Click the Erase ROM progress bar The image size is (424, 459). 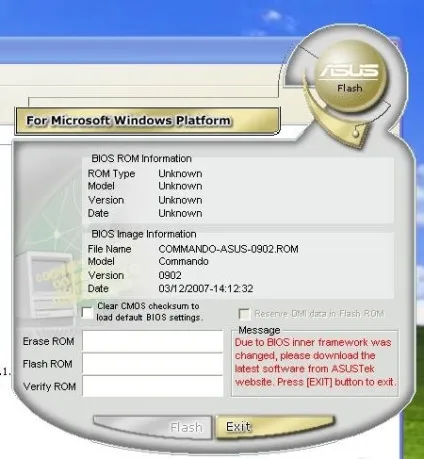(153, 341)
